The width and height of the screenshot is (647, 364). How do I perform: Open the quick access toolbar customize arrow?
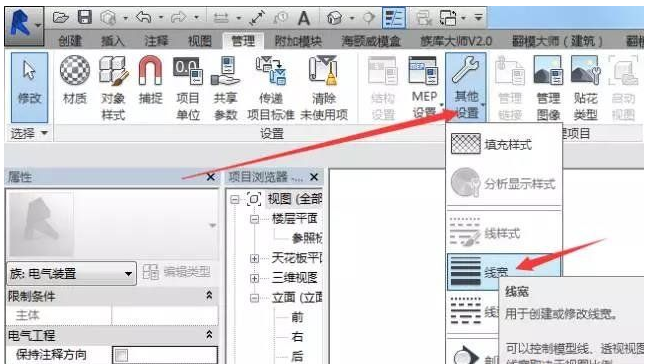(x=479, y=18)
